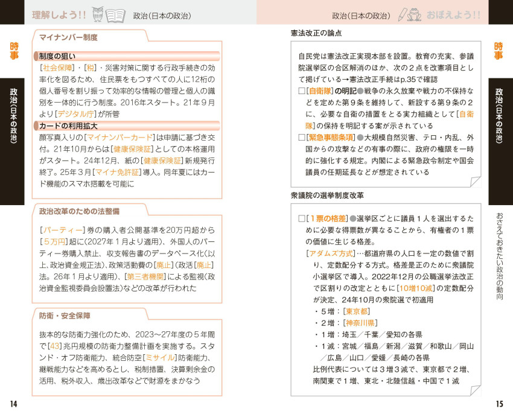Click the orange keyword パーティー

click(x=63, y=231)
